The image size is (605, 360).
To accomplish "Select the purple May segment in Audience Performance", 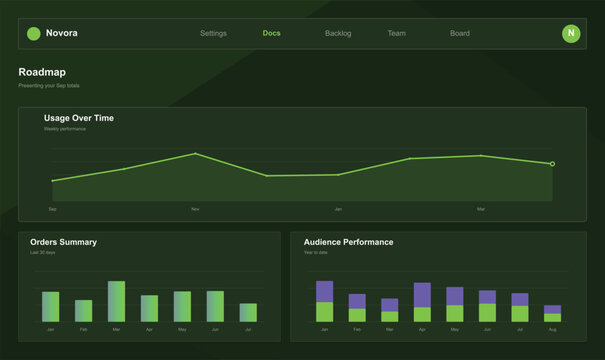I will pos(455,296).
